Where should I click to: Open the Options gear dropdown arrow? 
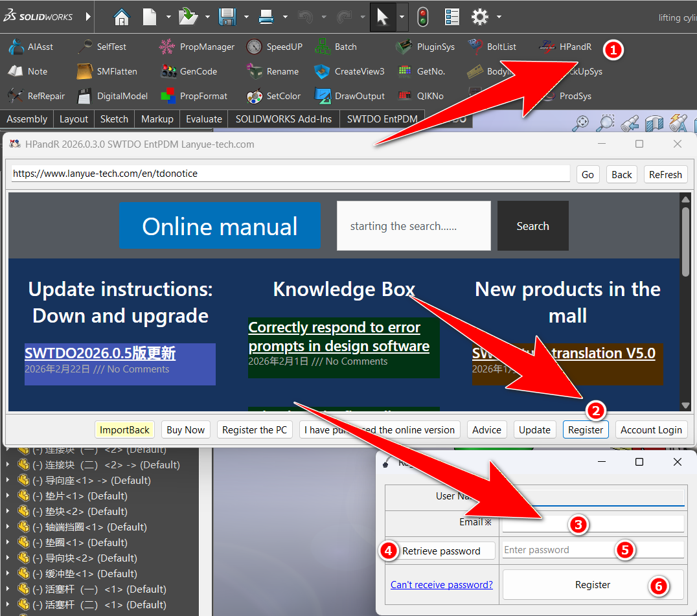[x=499, y=17]
